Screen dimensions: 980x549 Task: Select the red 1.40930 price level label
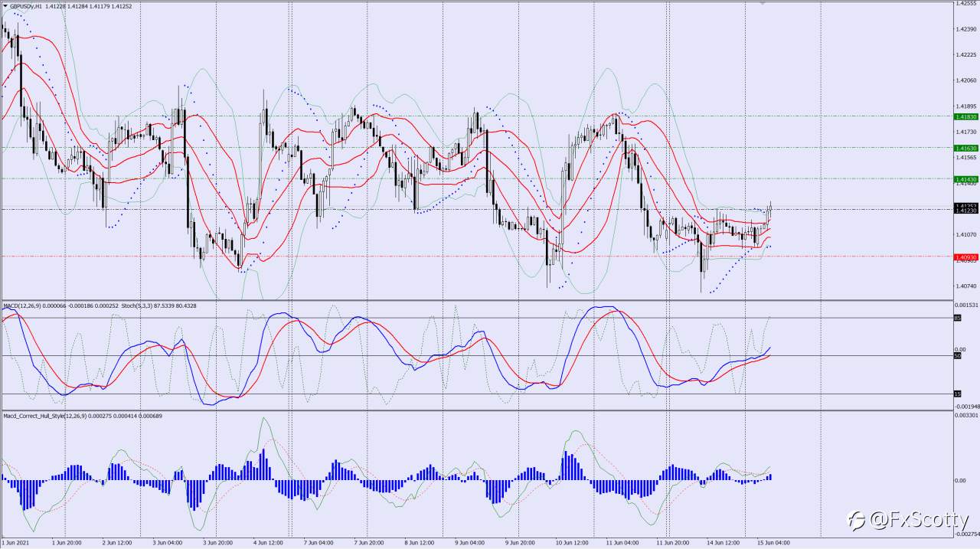[x=965, y=257]
